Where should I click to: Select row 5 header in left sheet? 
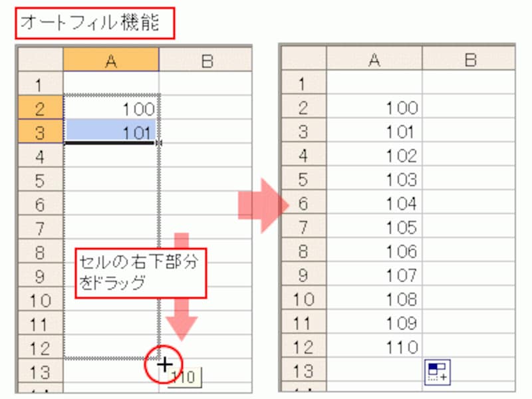click(x=41, y=180)
